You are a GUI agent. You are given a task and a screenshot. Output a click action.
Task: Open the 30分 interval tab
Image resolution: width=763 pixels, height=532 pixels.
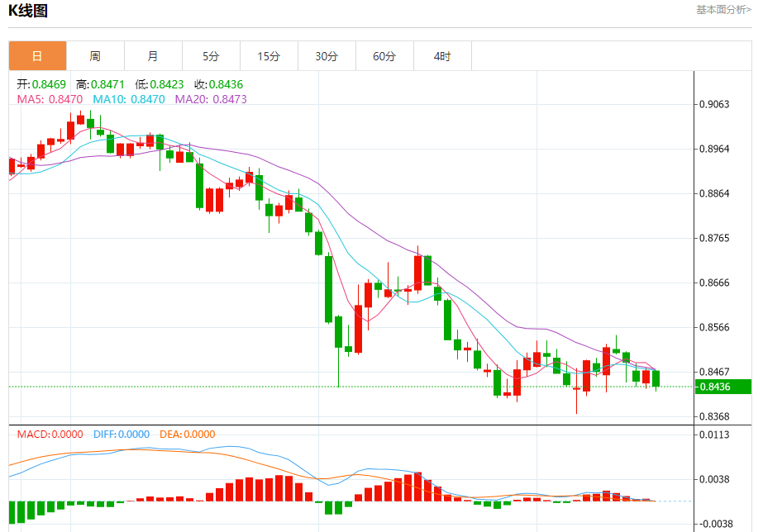pos(327,56)
